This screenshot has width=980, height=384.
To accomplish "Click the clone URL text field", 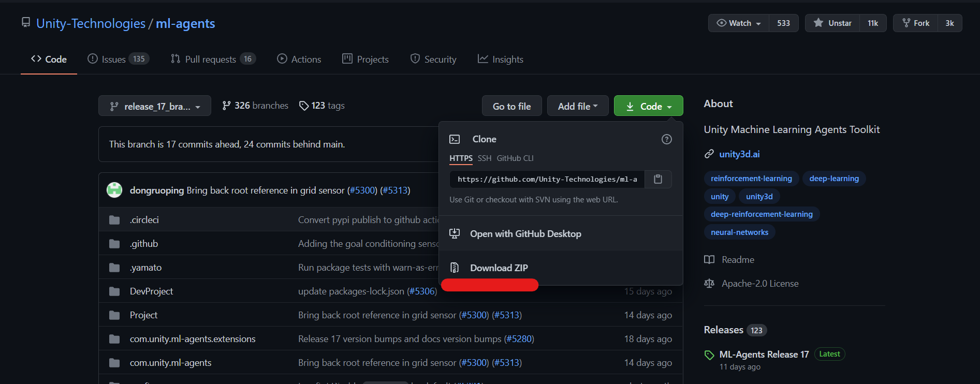I will click(x=547, y=179).
